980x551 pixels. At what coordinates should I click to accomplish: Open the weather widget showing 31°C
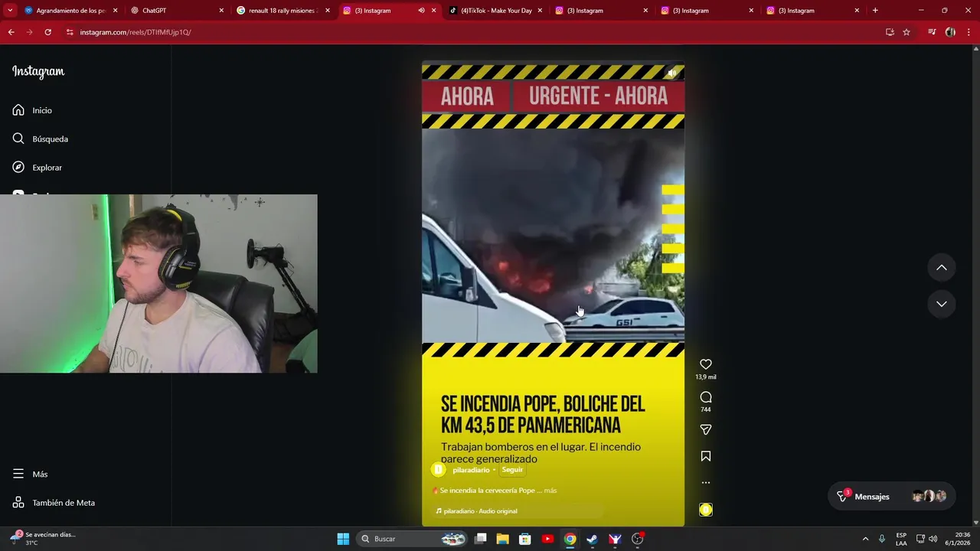coord(44,539)
